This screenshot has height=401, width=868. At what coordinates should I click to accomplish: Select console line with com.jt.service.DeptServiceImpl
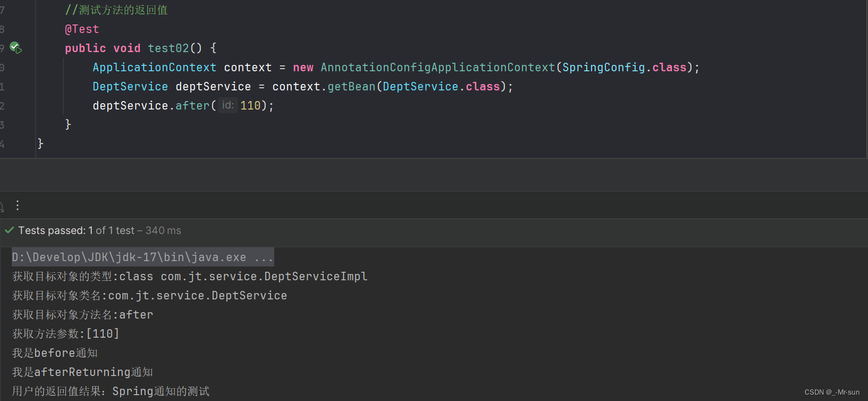click(190, 277)
